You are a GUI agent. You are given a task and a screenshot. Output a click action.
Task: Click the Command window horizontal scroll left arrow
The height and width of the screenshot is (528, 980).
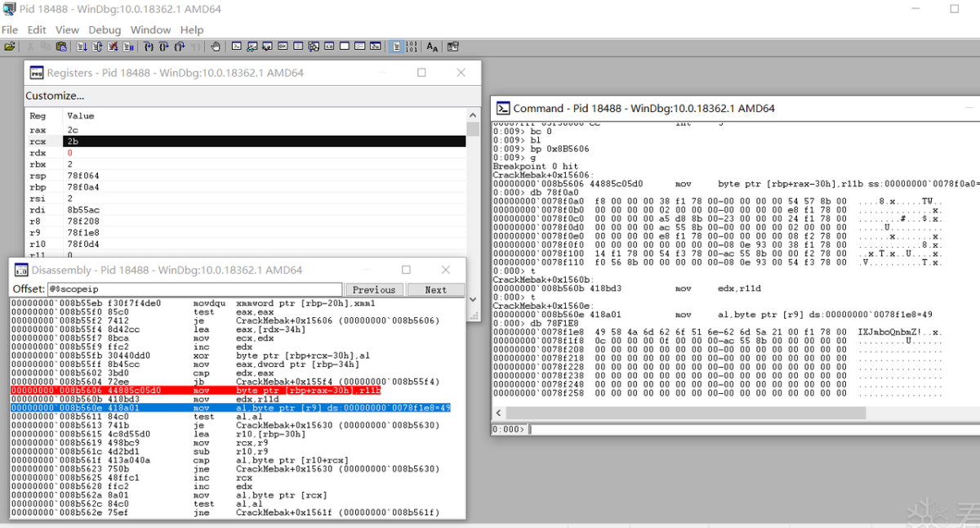(x=499, y=414)
